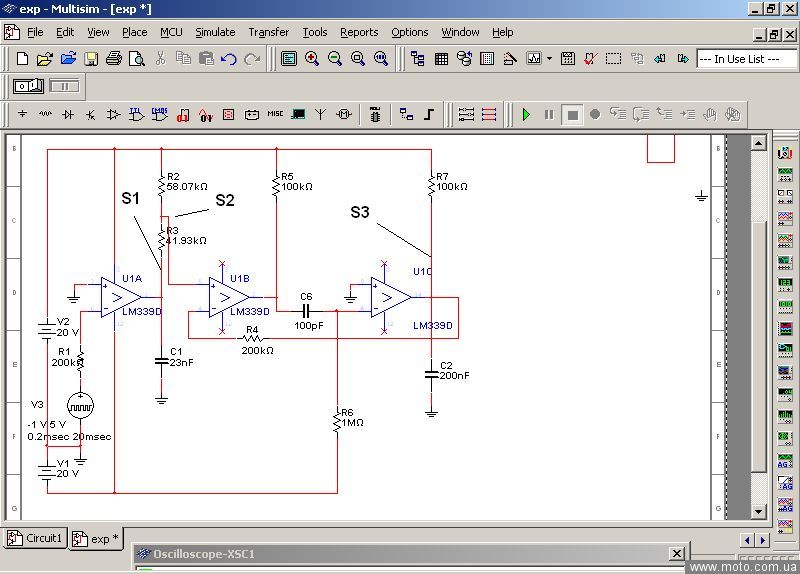The image size is (800, 574).
Task: Print the circuit schematic
Action: (114, 59)
